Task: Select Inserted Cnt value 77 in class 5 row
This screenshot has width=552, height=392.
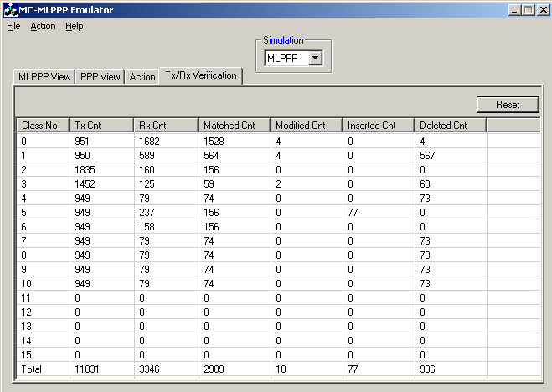Action: pyautogui.click(x=353, y=213)
